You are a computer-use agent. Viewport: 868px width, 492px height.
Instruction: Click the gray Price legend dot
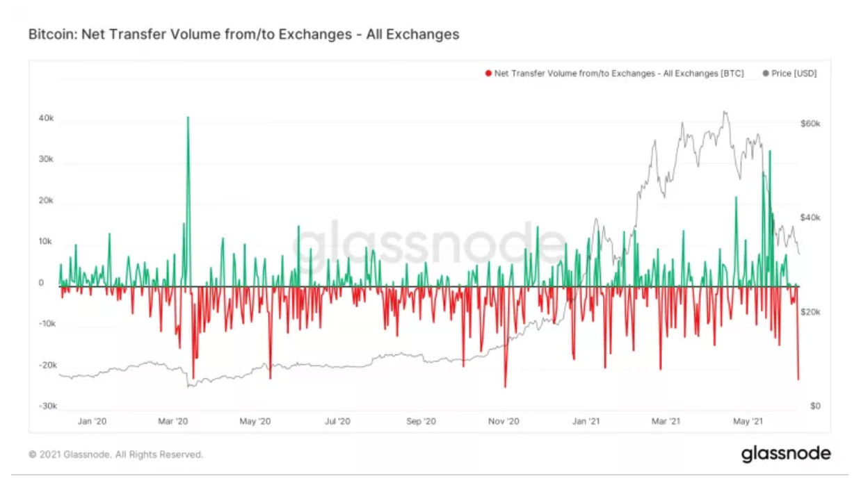(x=766, y=74)
